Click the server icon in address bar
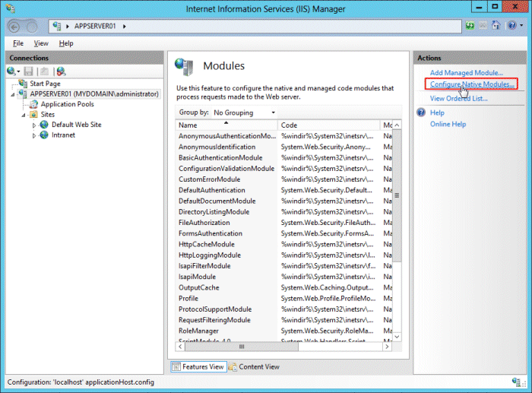This screenshot has width=532, height=393. click(57, 26)
